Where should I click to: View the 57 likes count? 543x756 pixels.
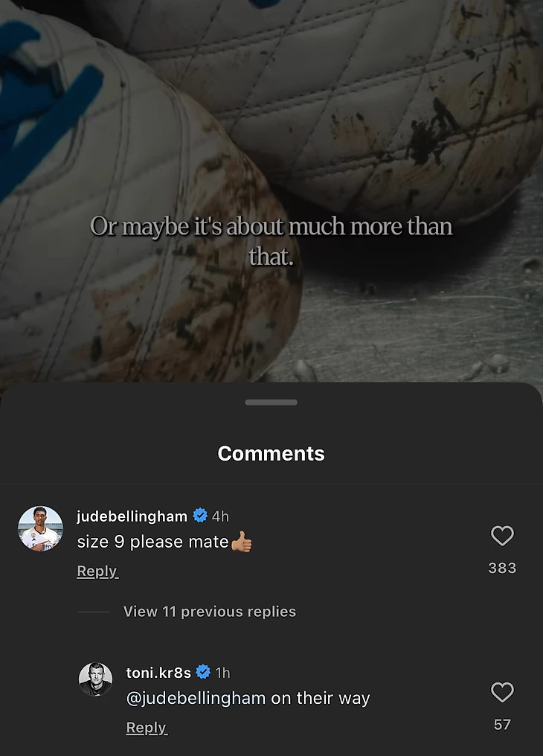[x=502, y=725]
